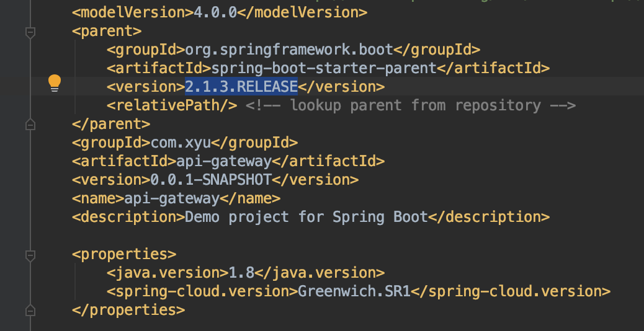644x331 pixels.
Task: Click the 'lookup parent from repository' comment
Action: (x=411, y=105)
